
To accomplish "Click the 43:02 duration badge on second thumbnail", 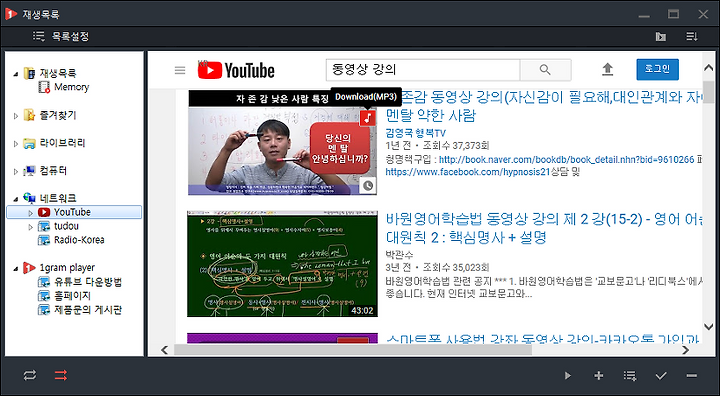I will pyautogui.click(x=362, y=311).
